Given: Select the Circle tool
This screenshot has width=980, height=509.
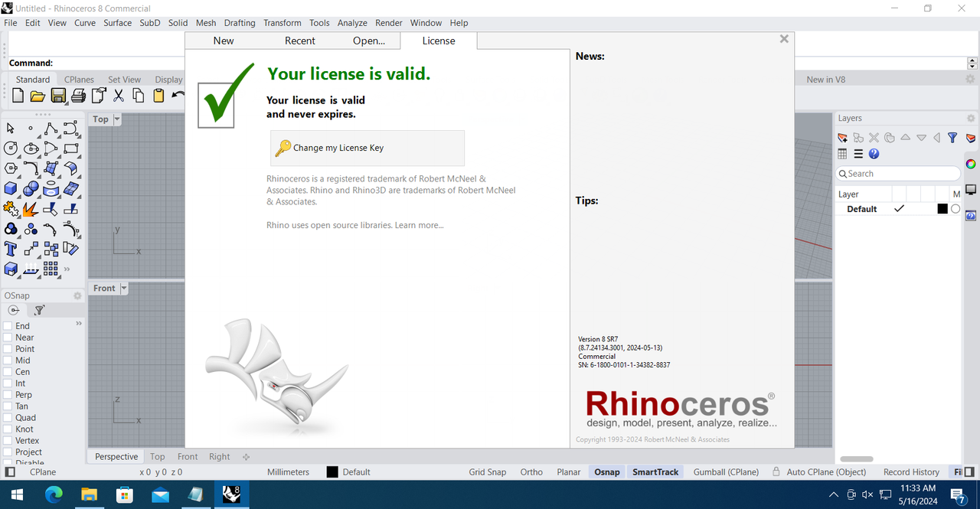Looking at the screenshot, I should tap(11, 148).
